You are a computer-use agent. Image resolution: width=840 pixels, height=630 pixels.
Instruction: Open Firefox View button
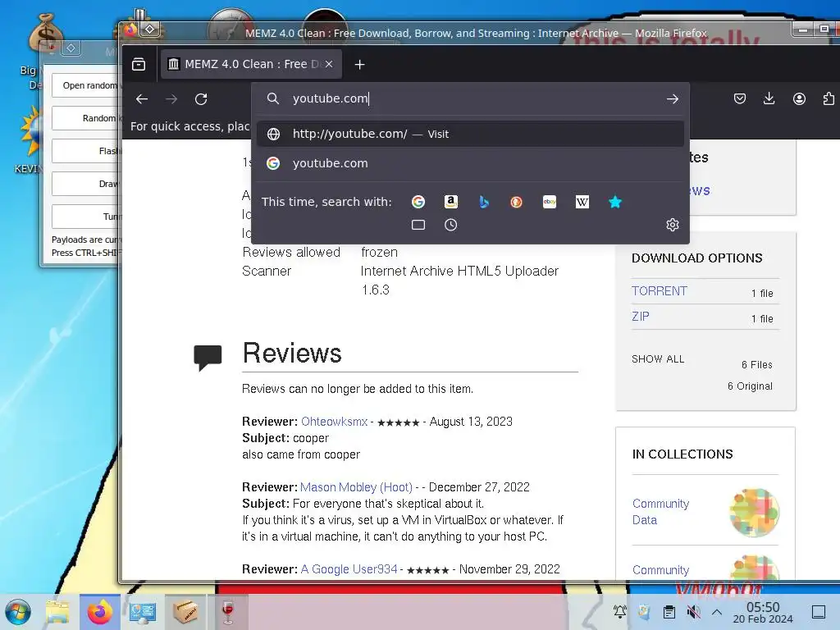coord(139,64)
